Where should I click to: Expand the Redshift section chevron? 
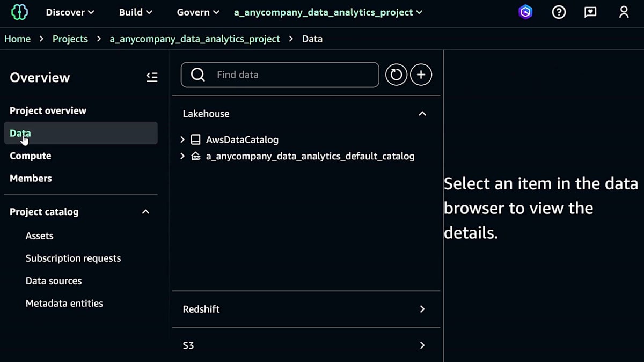[x=422, y=309]
